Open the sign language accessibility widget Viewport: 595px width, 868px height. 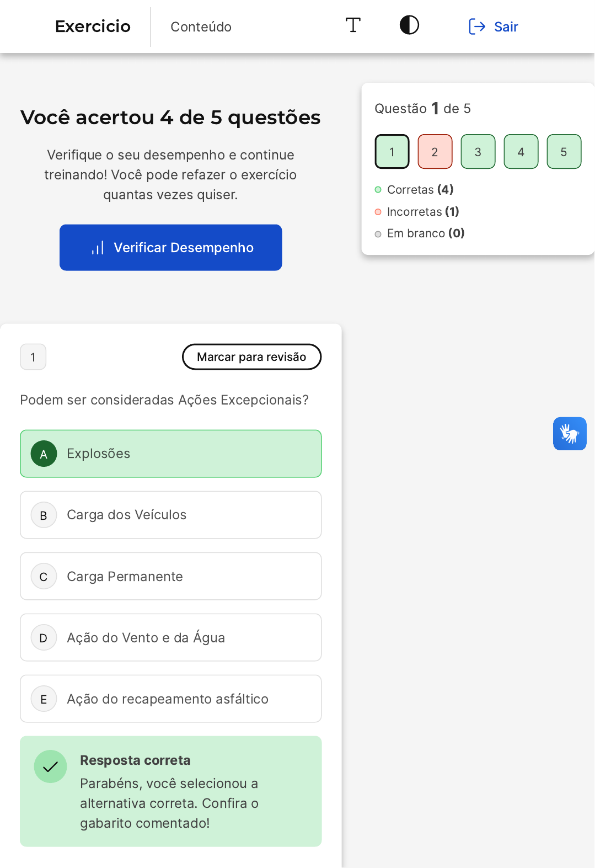570,434
